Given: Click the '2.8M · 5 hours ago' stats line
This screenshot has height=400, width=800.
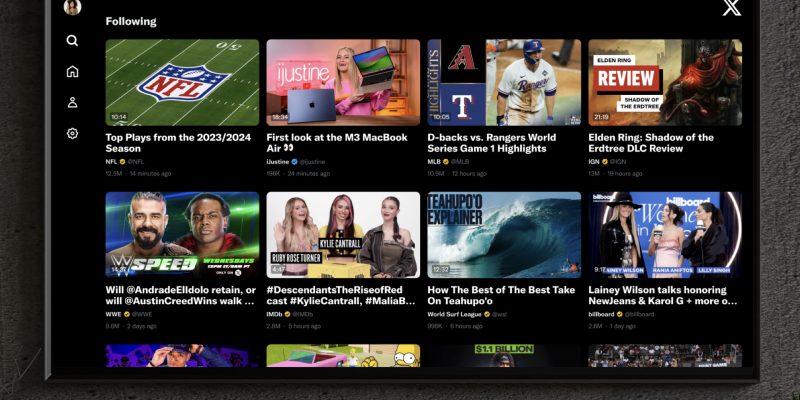Looking at the screenshot, I should coord(294,326).
